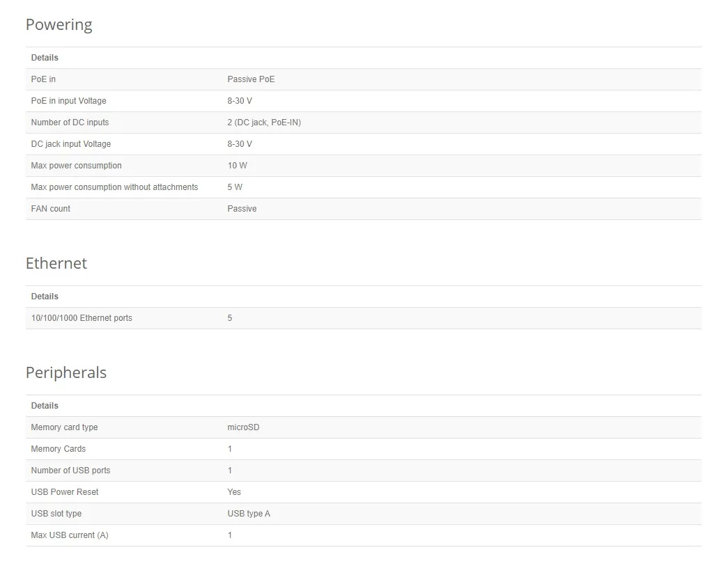Image resolution: width=728 pixels, height=568 pixels.
Task: Select 'Number of DC inputs' label
Action: pyautogui.click(x=70, y=123)
